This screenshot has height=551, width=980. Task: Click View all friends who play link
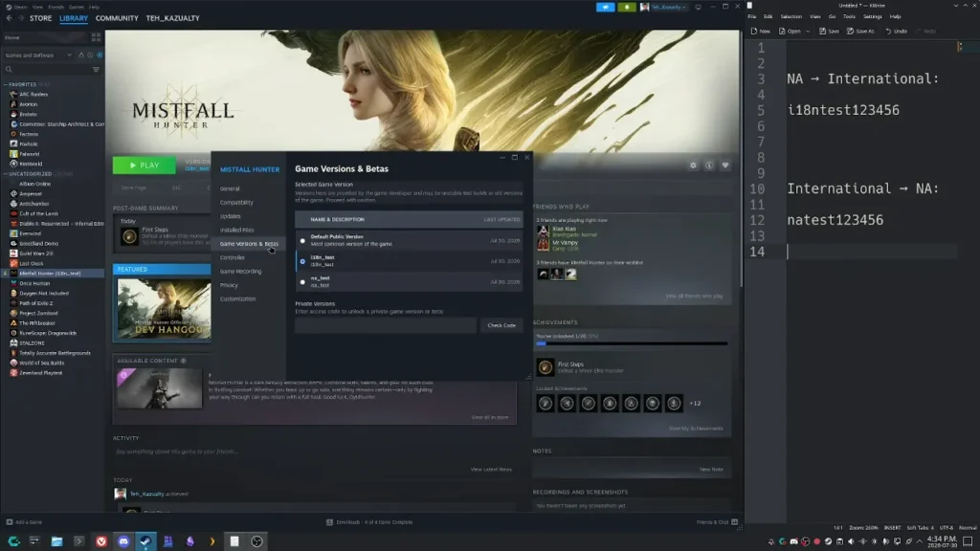click(x=694, y=297)
